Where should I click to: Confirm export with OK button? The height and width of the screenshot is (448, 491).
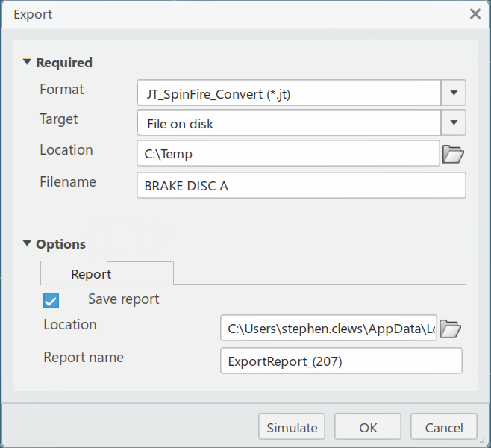click(x=368, y=426)
